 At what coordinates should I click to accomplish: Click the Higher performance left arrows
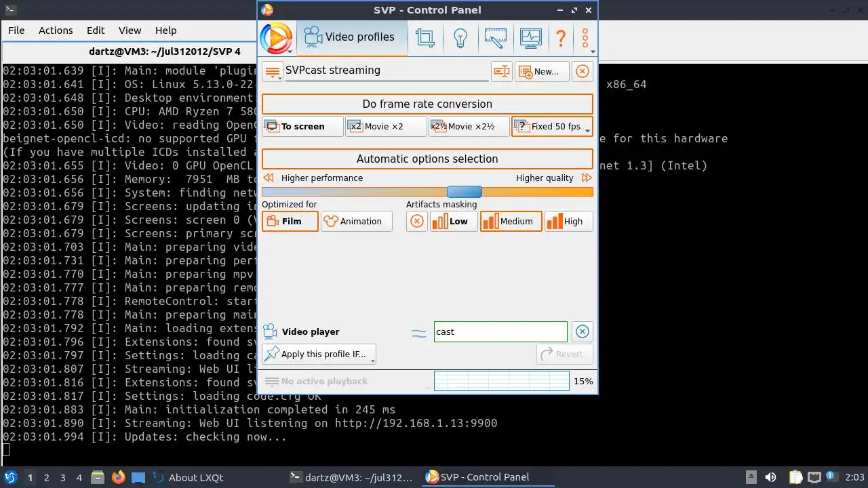[269, 178]
